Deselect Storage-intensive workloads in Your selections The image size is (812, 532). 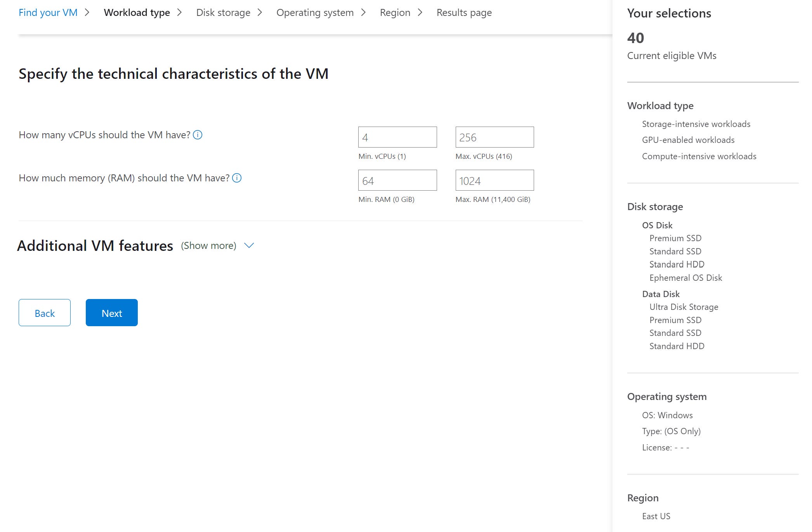pos(696,124)
